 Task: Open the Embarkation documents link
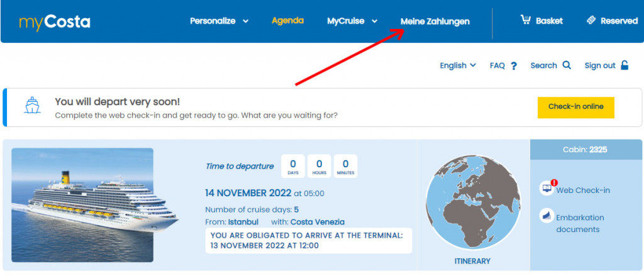point(579,223)
